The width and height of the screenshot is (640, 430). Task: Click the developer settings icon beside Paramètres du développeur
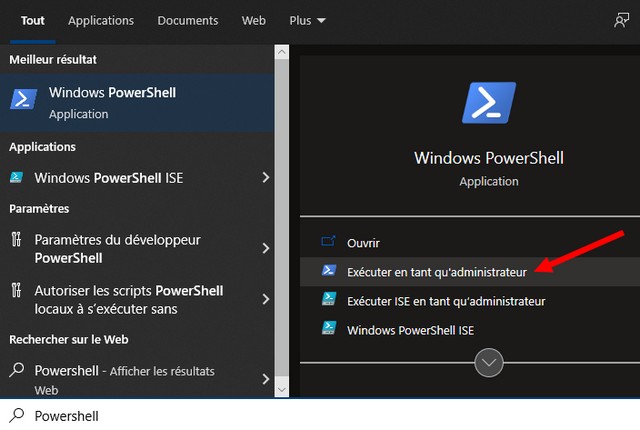[x=16, y=239]
